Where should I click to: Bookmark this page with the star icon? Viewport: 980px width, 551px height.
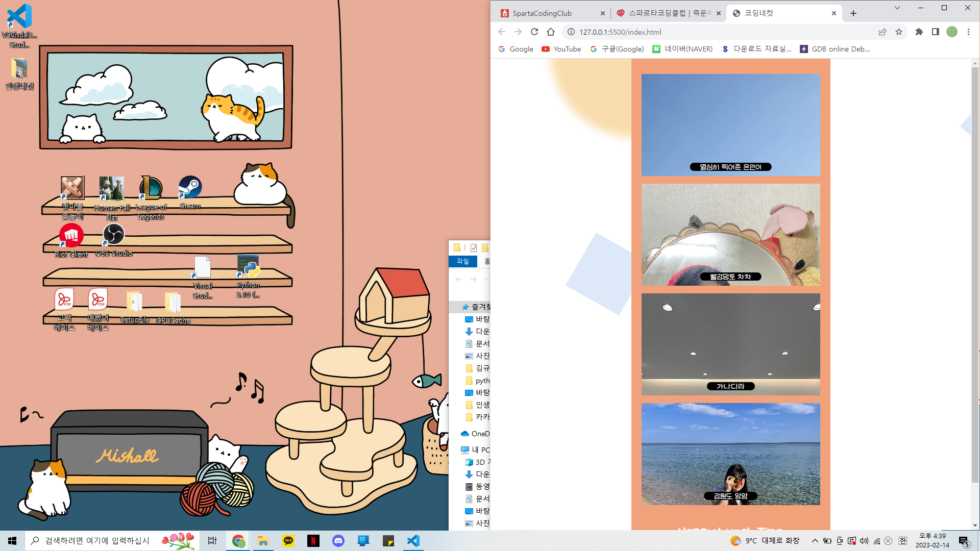tap(899, 32)
